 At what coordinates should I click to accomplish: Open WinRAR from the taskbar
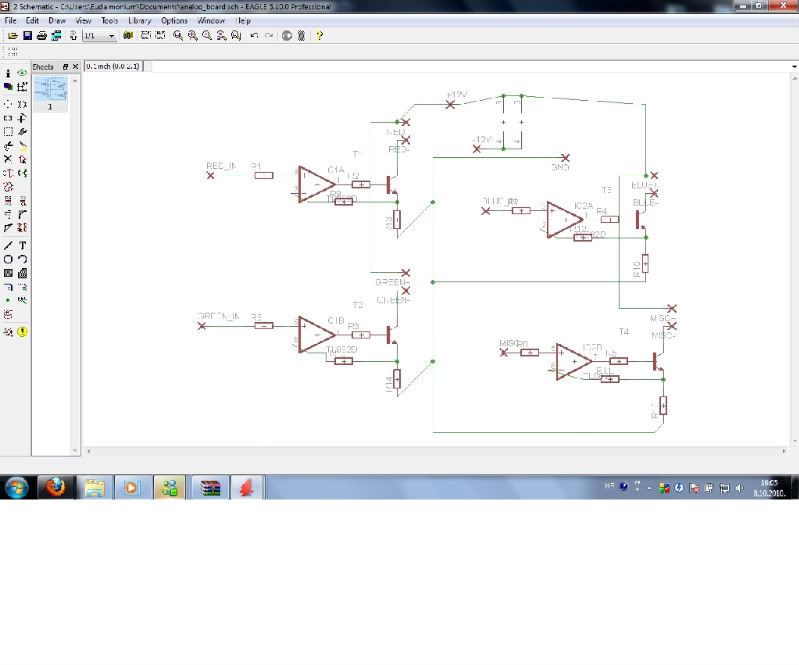point(210,487)
